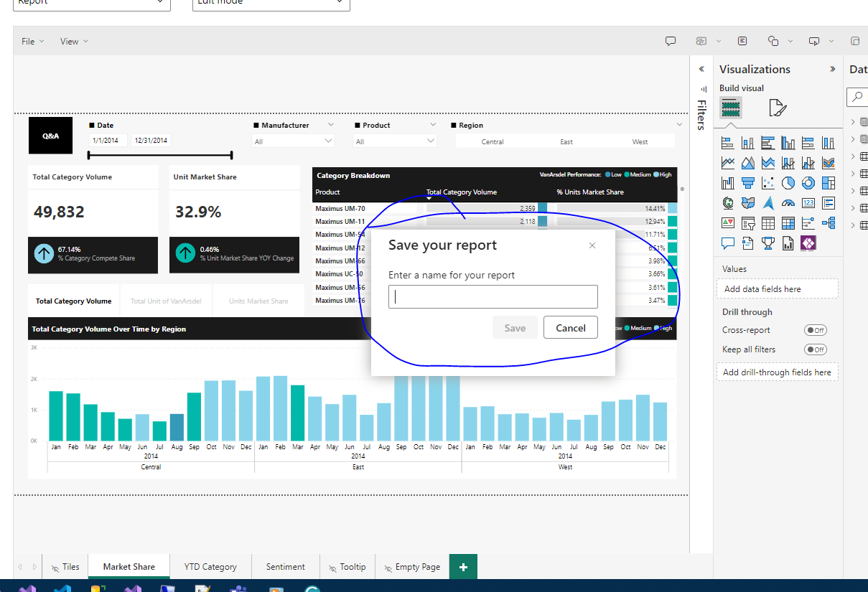Open comments from the top toolbar
This screenshot has width=868, height=592.
pyautogui.click(x=671, y=41)
